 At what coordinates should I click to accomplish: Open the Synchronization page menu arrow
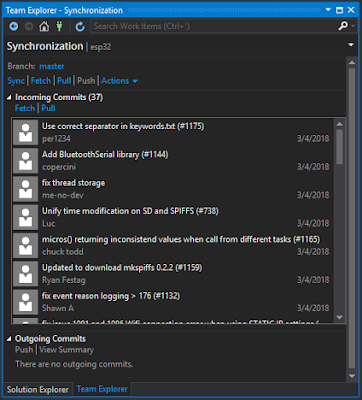pos(351,45)
